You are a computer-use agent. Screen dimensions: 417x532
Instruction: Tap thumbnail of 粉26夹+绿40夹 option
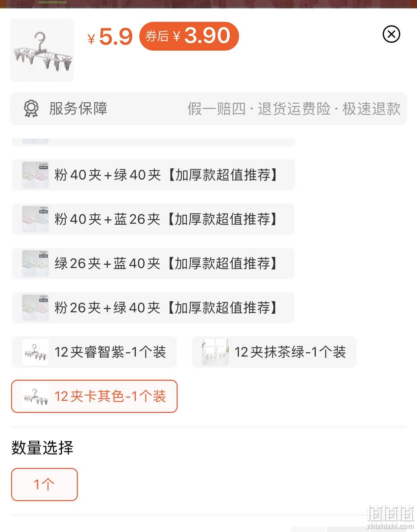coord(35,308)
